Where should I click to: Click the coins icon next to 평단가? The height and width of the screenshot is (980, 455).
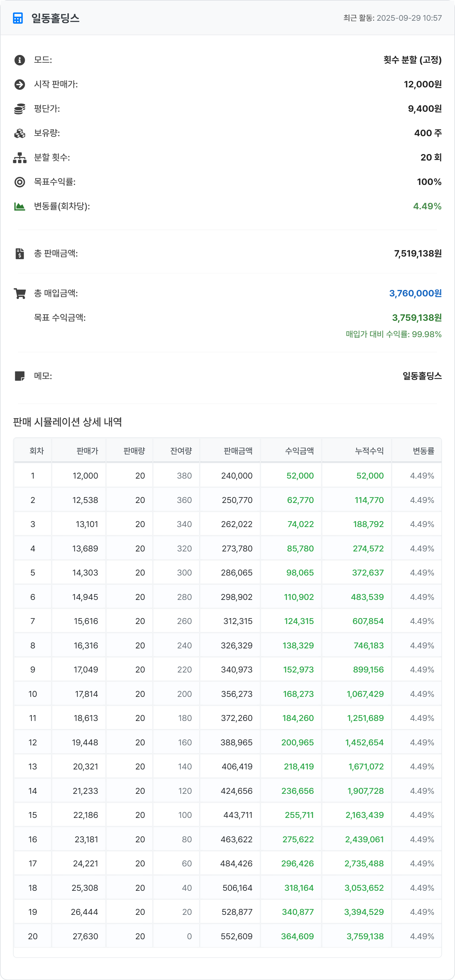tap(19, 109)
